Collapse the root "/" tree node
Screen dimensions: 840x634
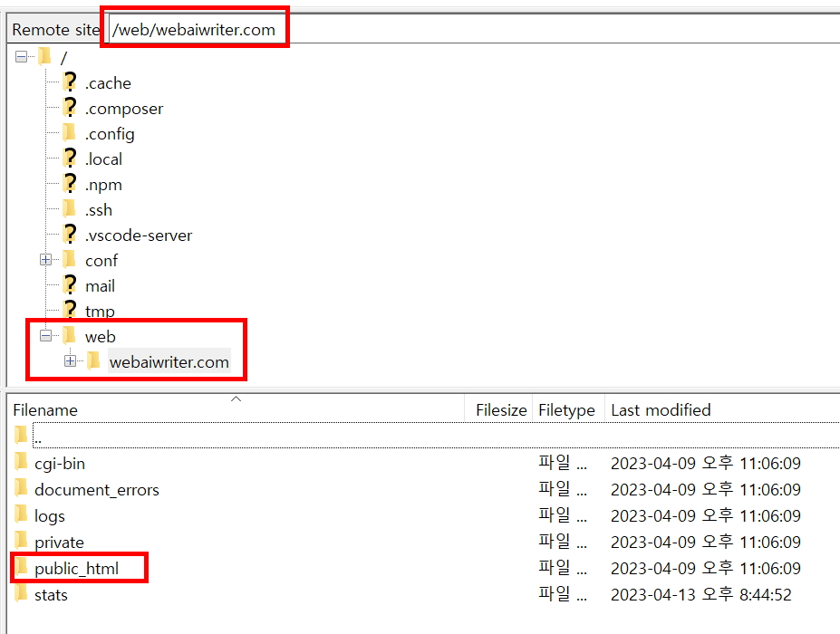point(21,57)
